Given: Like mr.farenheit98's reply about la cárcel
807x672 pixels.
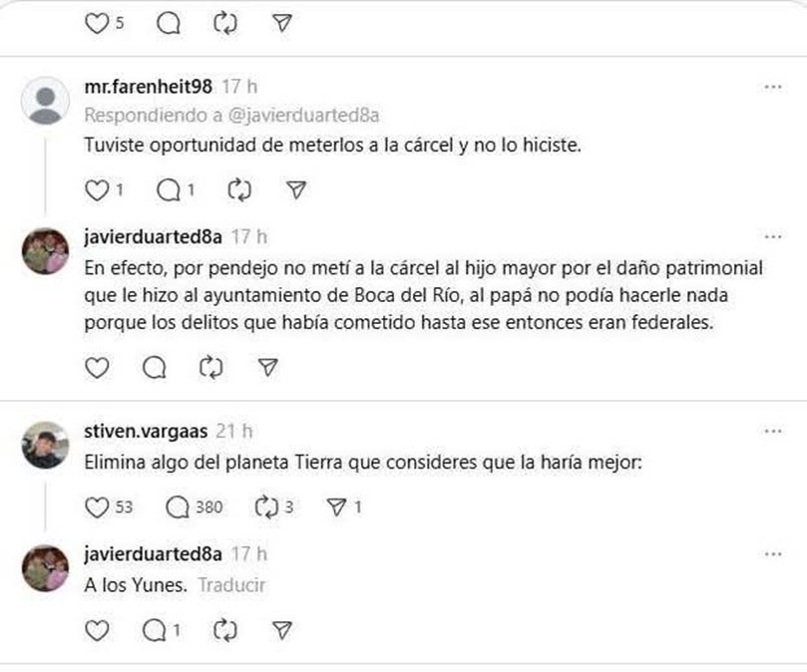Looking at the screenshot, I should (x=96, y=189).
